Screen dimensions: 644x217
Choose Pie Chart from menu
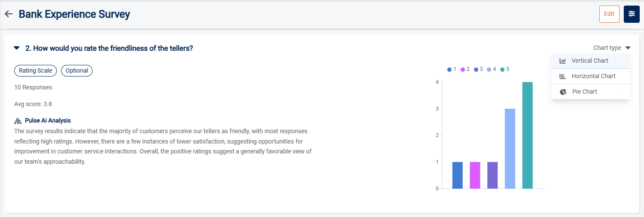(x=585, y=92)
